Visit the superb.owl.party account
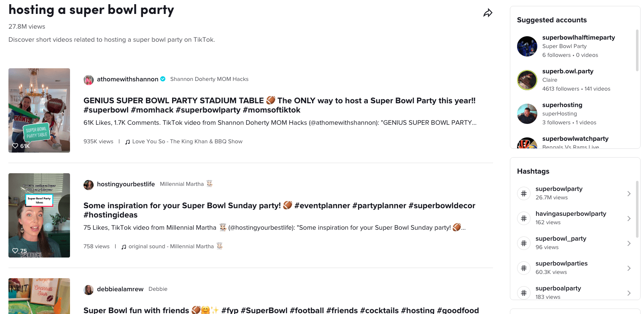Image resolution: width=644 pixels, height=314 pixels. [568, 71]
